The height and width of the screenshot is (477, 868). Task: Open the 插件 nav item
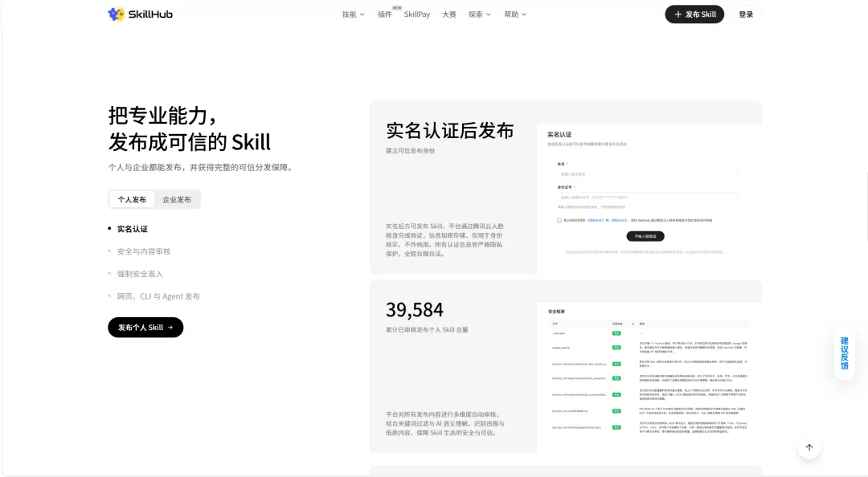coord(385,14)
